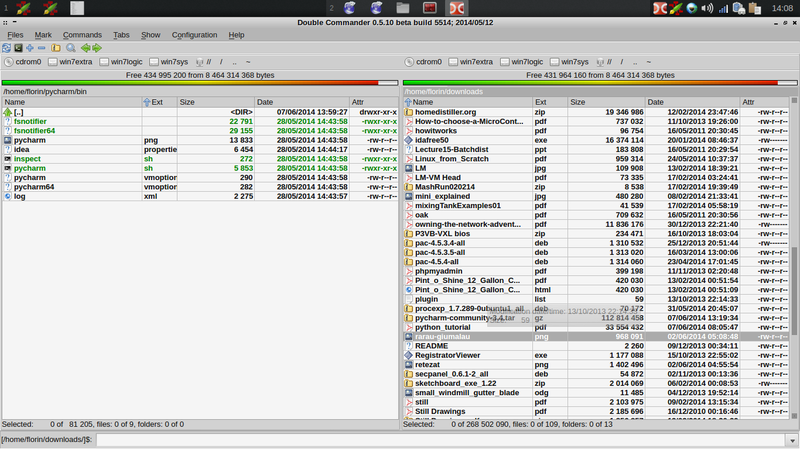Select win7extra drive in right panel

[x=471, y=62]
